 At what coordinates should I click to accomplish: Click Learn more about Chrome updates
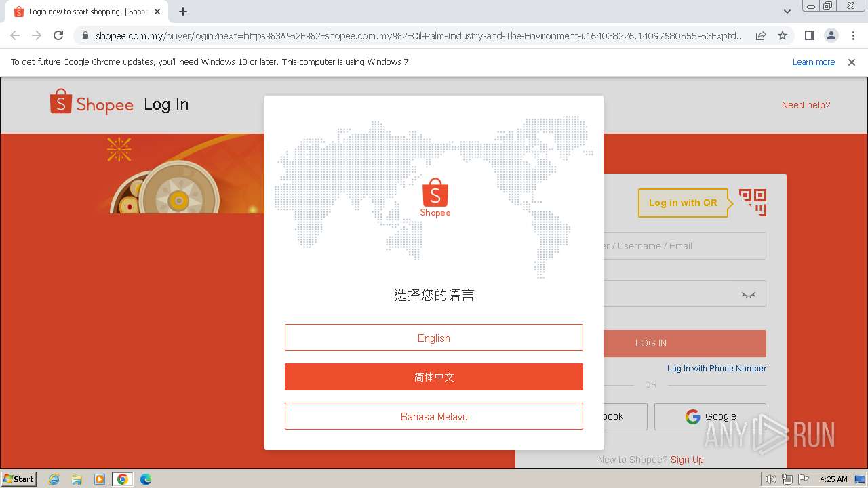point(814,62)
